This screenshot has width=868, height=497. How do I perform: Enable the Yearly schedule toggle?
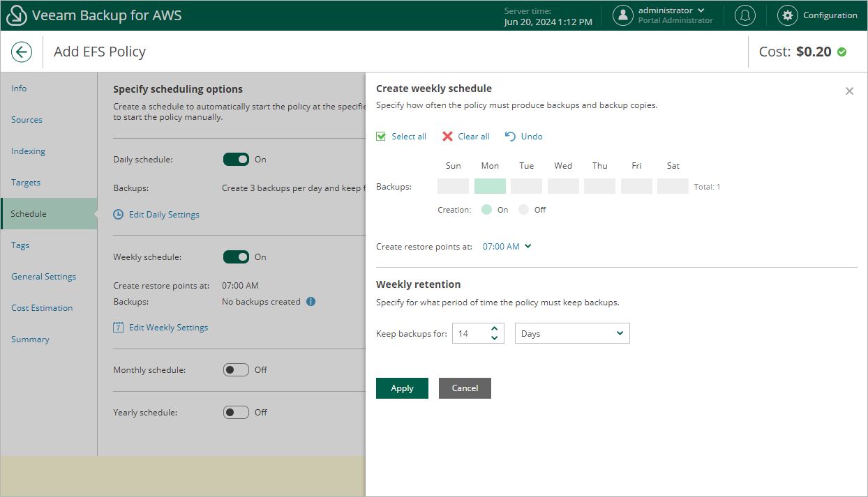pyautogui.click(x=236, y=412)
